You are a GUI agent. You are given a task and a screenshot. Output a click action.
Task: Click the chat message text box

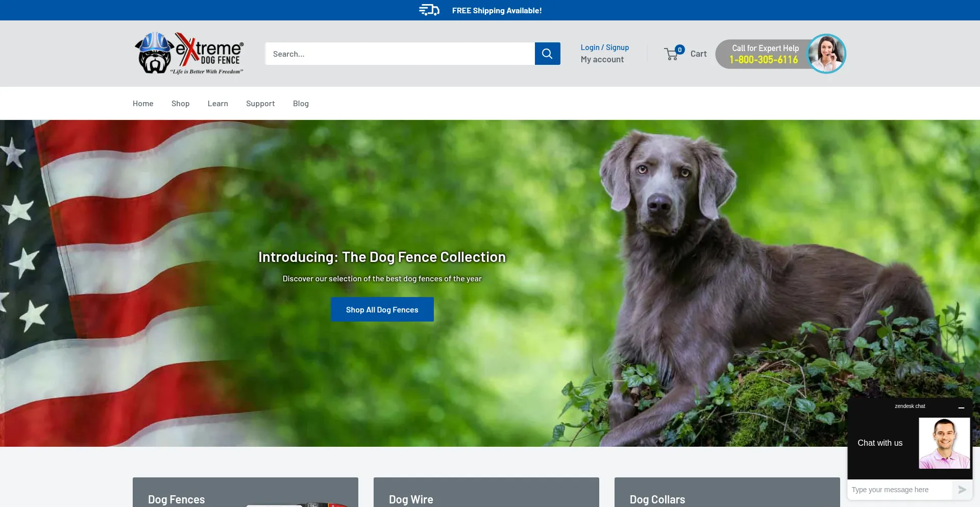point(899,490)
